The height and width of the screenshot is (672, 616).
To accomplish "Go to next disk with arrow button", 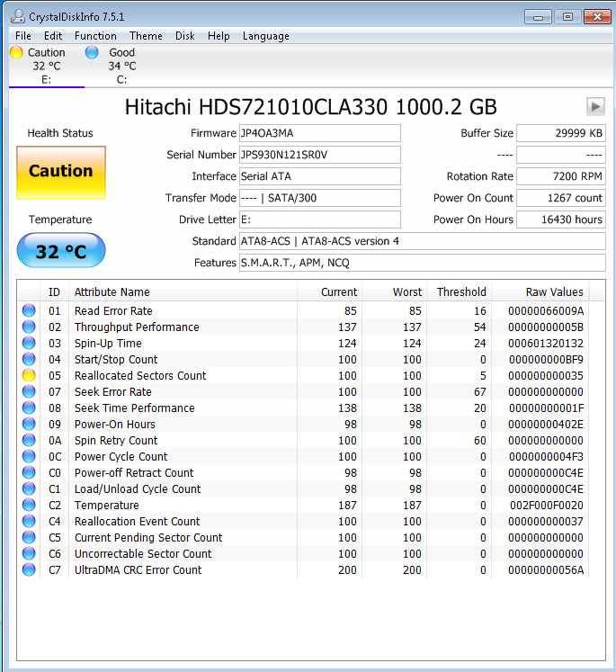I will (595, 107).
